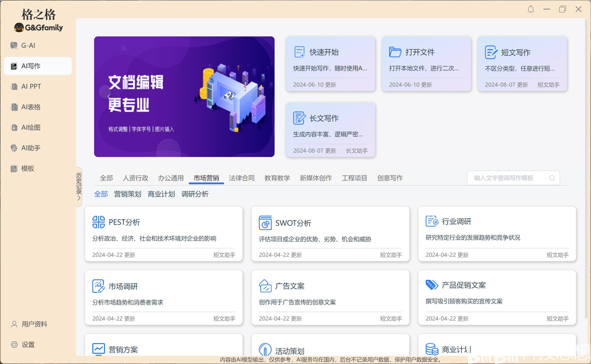The image size is (591, 364).
Task: Click 分析市场趋势和消费者需求 text
Action: [128, 302]
